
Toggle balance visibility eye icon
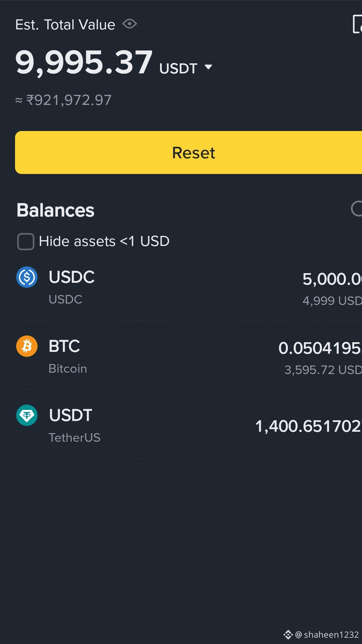coord(130,24)
